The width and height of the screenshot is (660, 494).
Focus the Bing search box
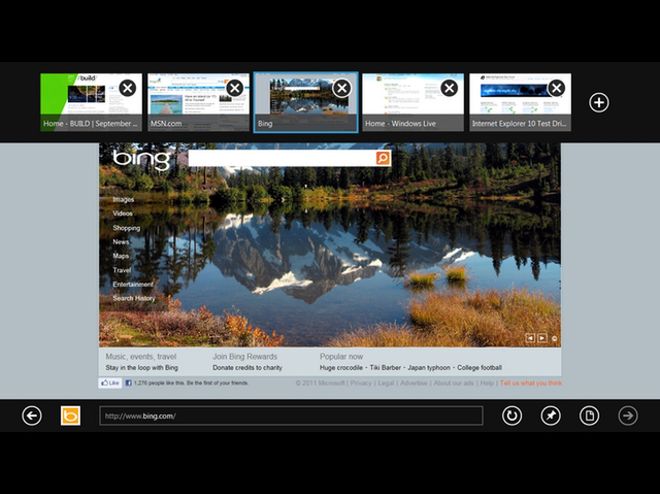pos(282,158)
